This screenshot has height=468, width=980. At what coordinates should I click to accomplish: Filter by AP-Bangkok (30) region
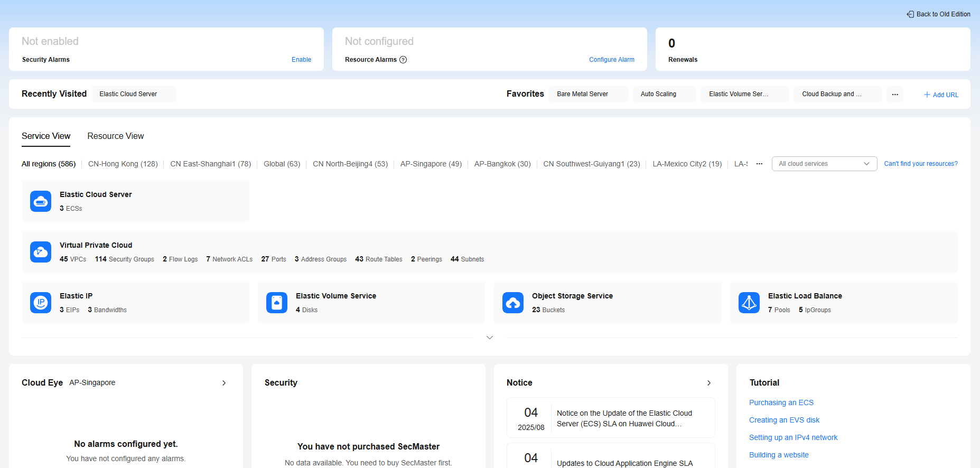click(x=502, y=164)
